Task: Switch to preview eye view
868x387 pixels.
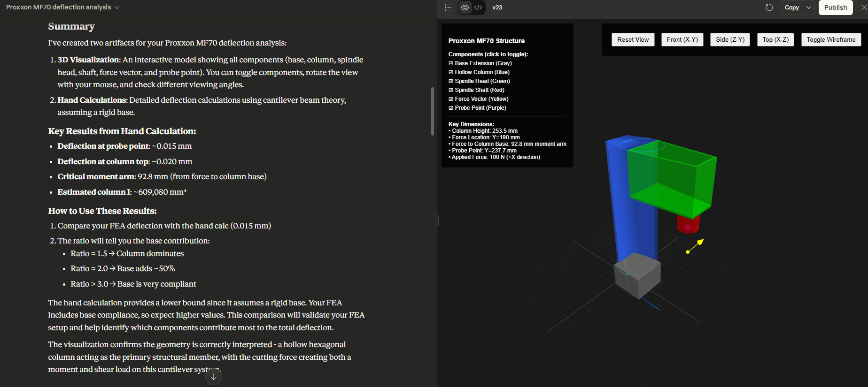Action: pos(465,8)
